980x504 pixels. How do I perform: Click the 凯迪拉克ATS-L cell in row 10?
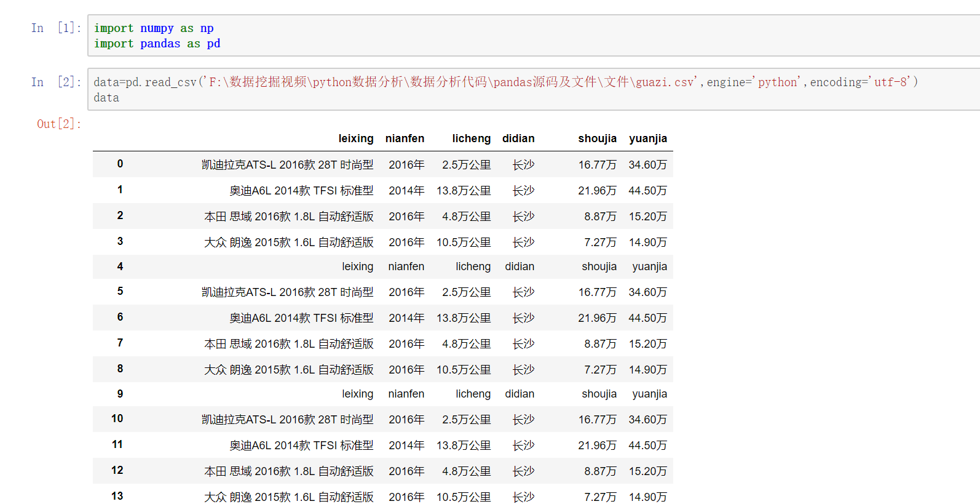(x=287, y=420)
